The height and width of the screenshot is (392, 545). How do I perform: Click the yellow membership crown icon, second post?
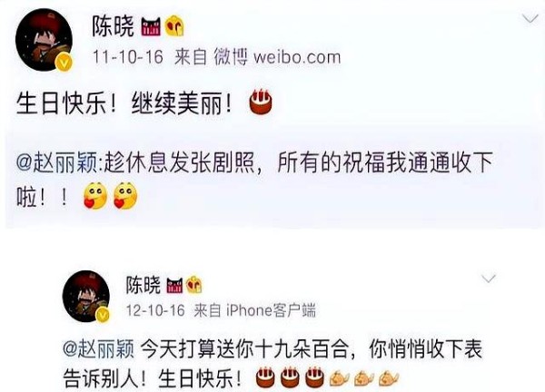tap(194, 285)
